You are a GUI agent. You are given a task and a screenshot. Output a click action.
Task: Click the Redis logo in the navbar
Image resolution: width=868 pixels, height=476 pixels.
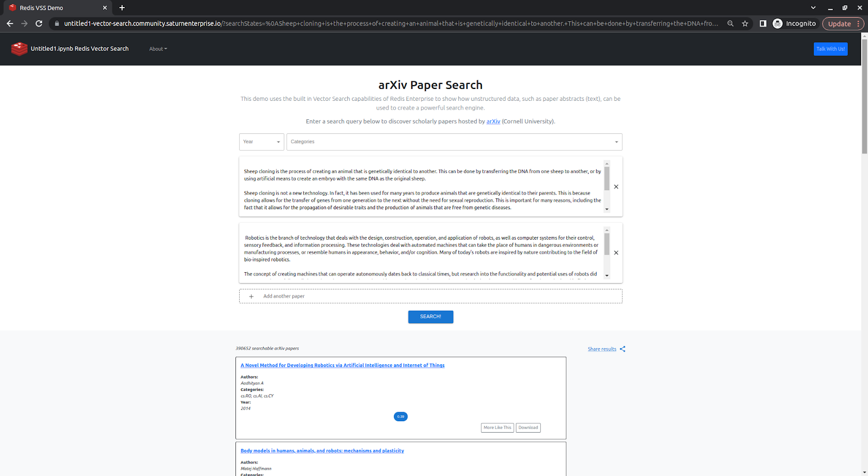point(19,49)
